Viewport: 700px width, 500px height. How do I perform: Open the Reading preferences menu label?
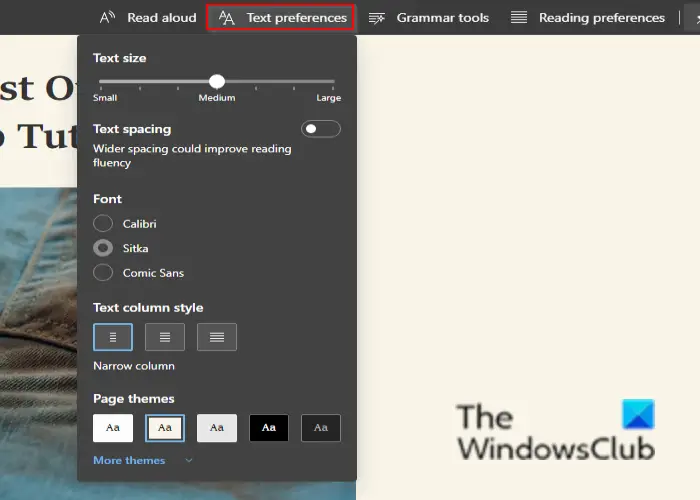(602, 17)
